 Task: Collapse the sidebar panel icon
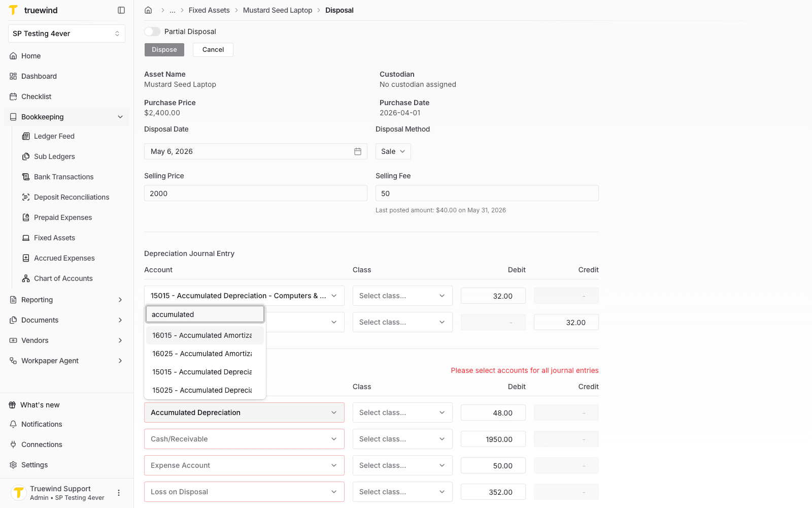tap(121, 10)
